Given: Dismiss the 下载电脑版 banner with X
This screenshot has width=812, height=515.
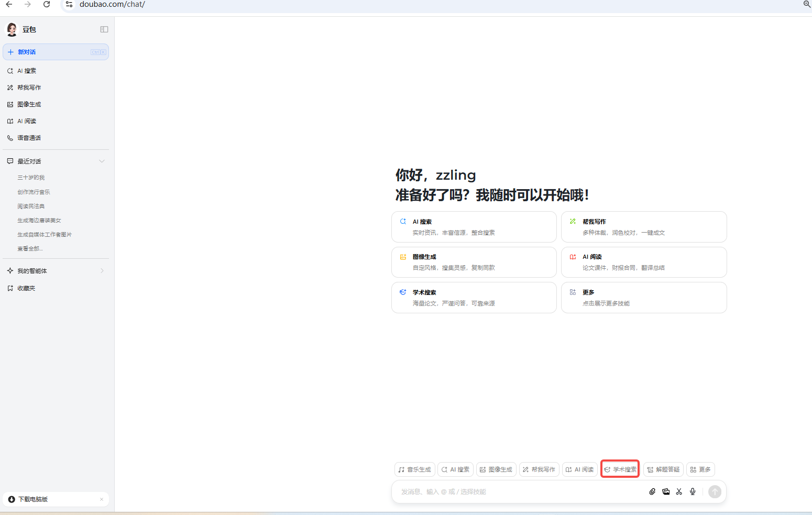Looking at the screenshot, I should pyautogui.click(x=102, y=499).
